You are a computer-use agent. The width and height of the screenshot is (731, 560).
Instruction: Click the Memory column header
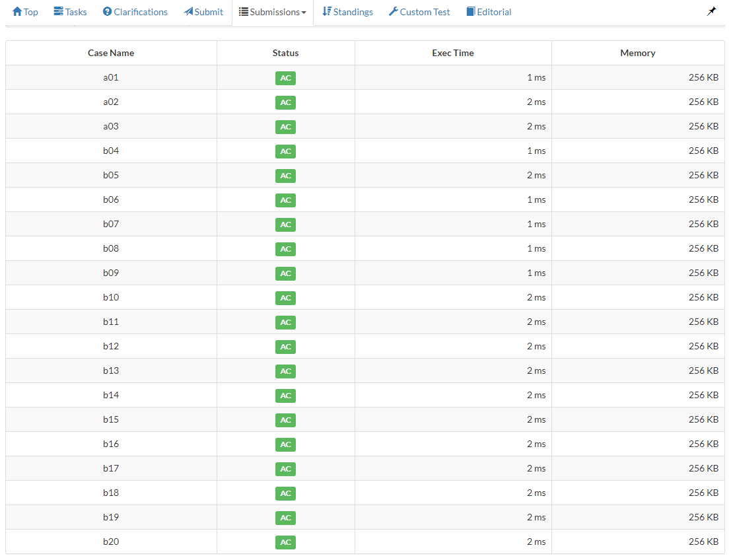tap(638, 53)
